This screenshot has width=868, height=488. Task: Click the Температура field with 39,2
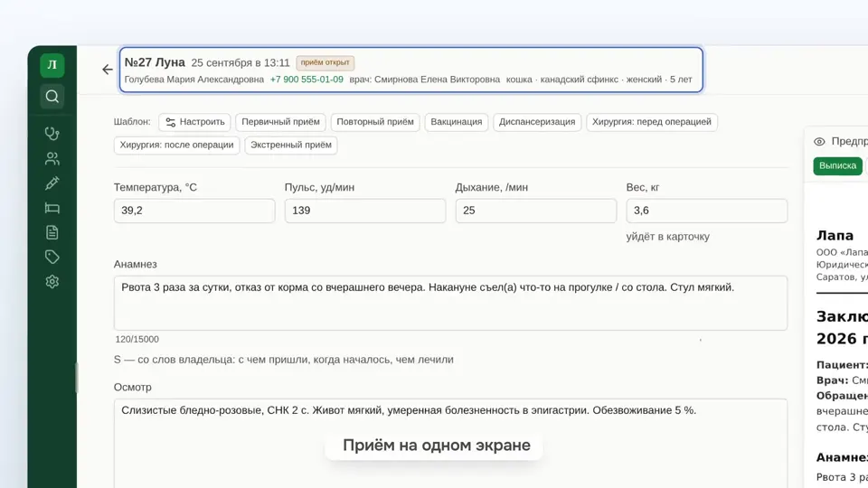pyautogui.click(x=194, y=211)
